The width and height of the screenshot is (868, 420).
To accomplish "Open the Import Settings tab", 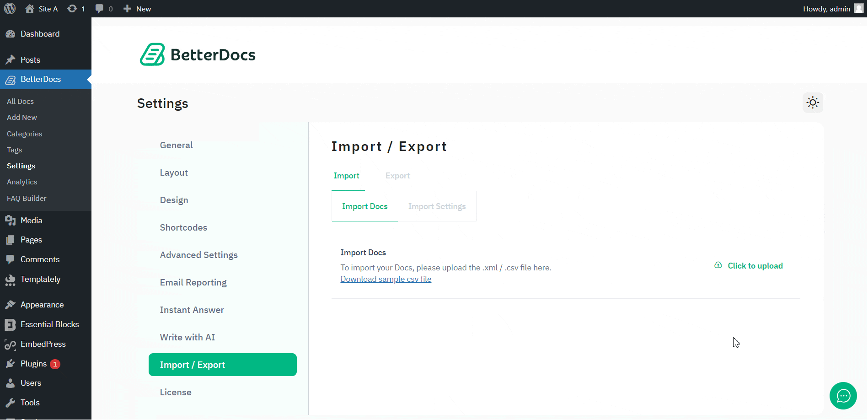I will point(437,206).
